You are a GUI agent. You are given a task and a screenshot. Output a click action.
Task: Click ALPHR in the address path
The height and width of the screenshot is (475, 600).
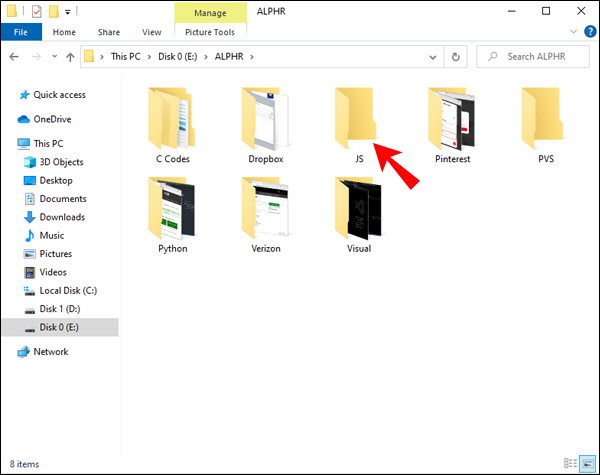click(x=229, y=57)
